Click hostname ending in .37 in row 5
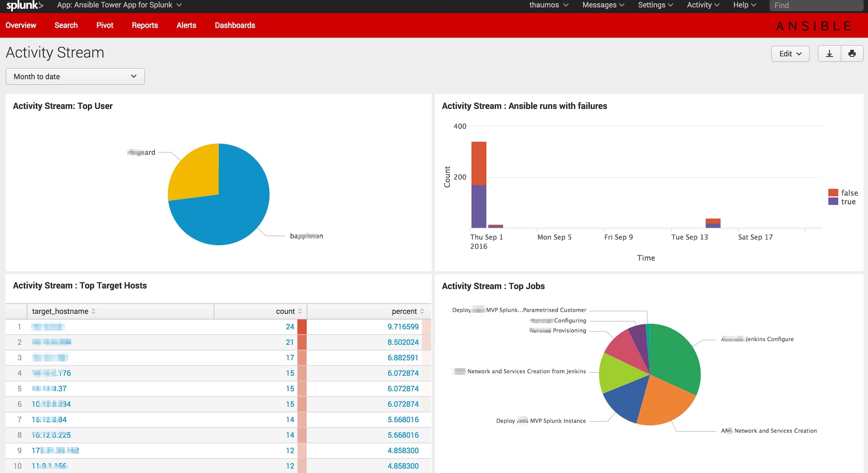Image resolution: width=868 pixels, height=473 pixels. pyautogui.click(x=49, y=389)
